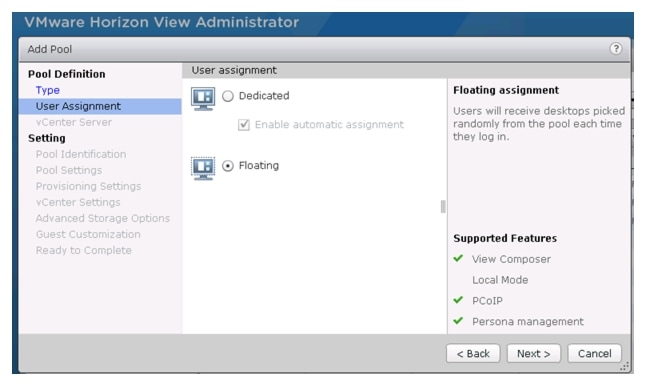Click the panel splitter handle
647x387 pixels.
click(x=443, y=206)
